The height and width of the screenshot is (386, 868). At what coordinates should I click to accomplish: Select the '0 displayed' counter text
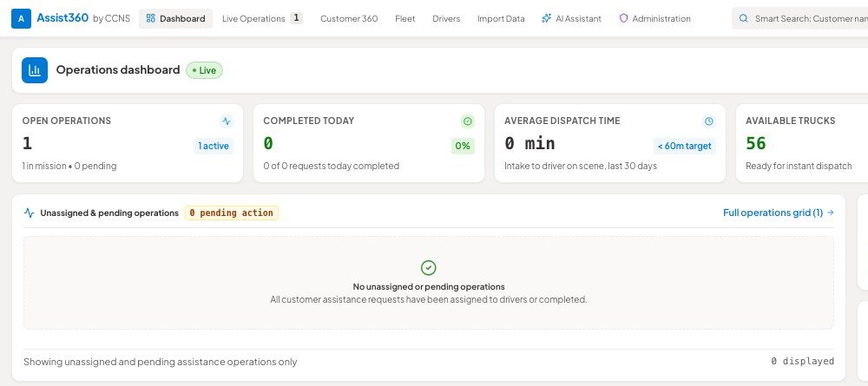pyautogui.click(x=803, y=361)
